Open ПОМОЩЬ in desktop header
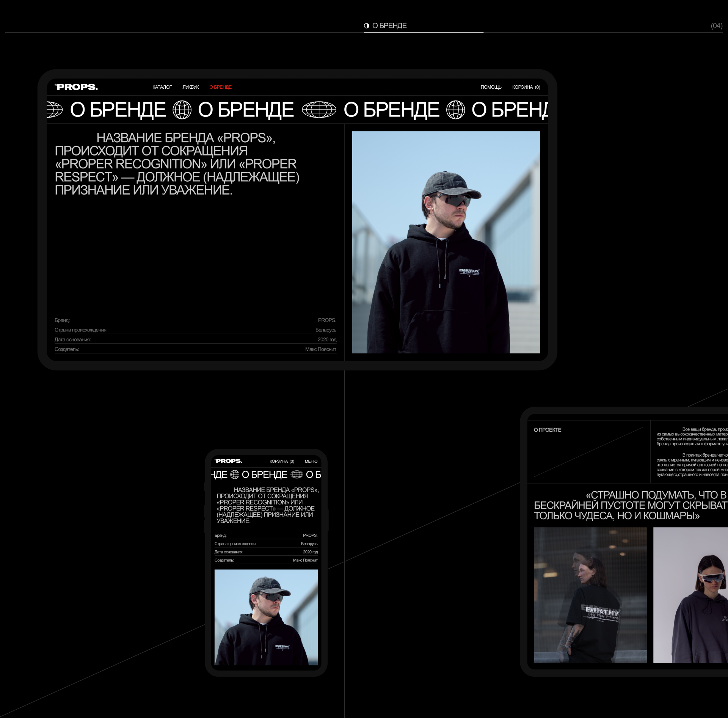The image size is (728, 718). (x=491, y=87)
